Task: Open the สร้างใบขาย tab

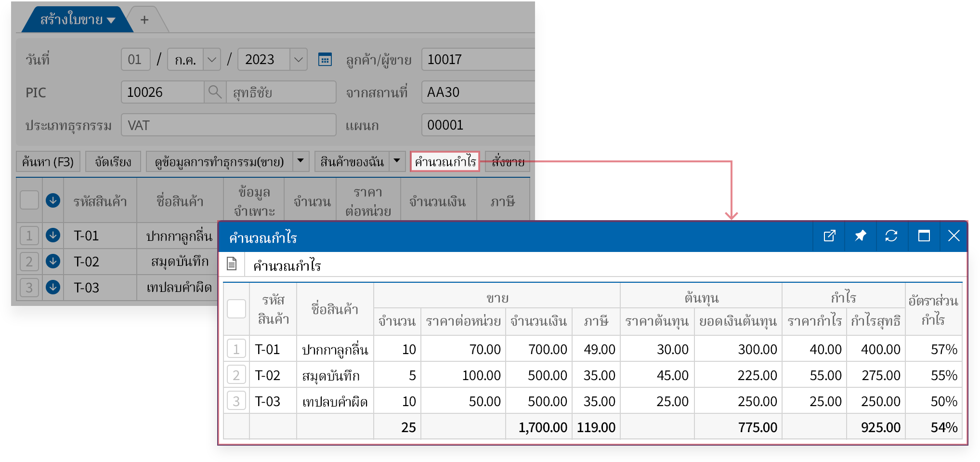Action: 77,20
